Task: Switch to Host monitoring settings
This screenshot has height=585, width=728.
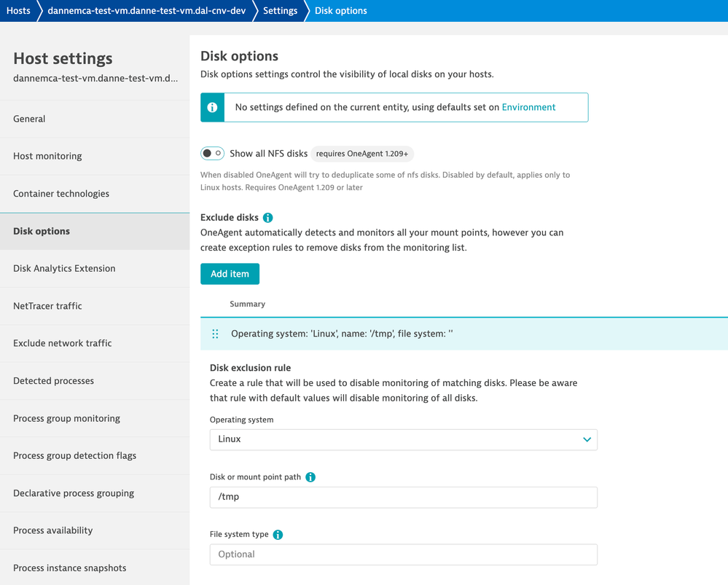Action: coord(47,156)
